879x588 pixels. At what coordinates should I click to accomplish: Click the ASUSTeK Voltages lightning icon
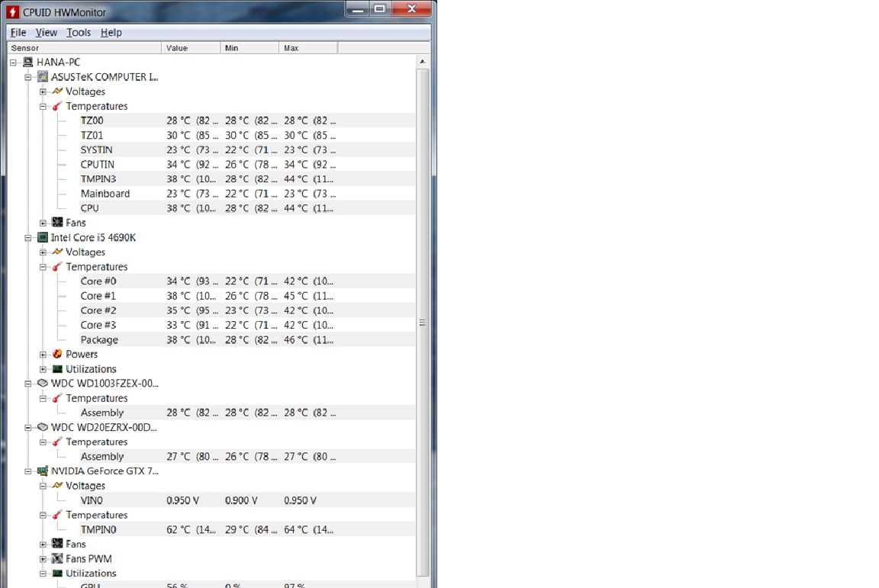[x=57, y=91]
